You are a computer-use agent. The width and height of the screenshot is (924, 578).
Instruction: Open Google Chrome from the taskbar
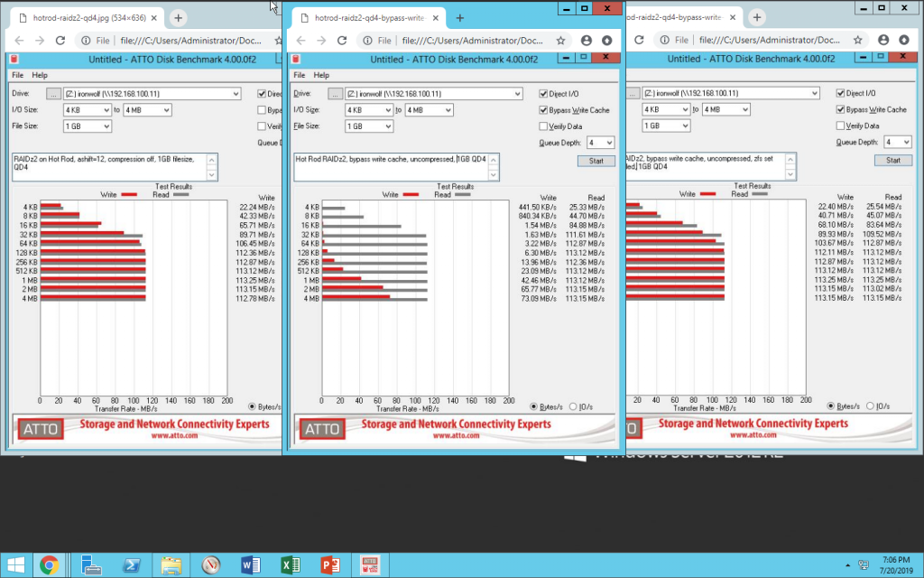(49, 565)
